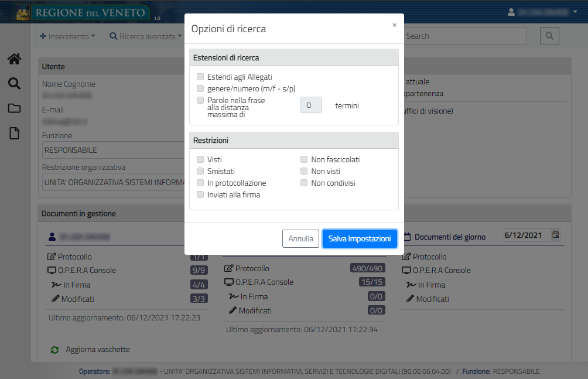Screen dimensions: 588x379
Task: Open Protocollo in the left user column
Action: coord(70,257)
